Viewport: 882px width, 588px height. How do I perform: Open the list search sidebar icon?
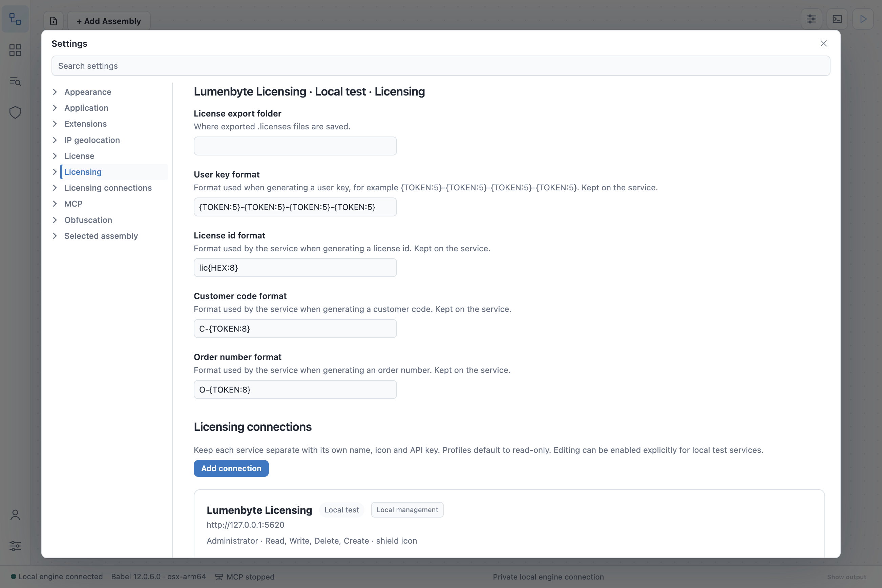click(15, 81)
